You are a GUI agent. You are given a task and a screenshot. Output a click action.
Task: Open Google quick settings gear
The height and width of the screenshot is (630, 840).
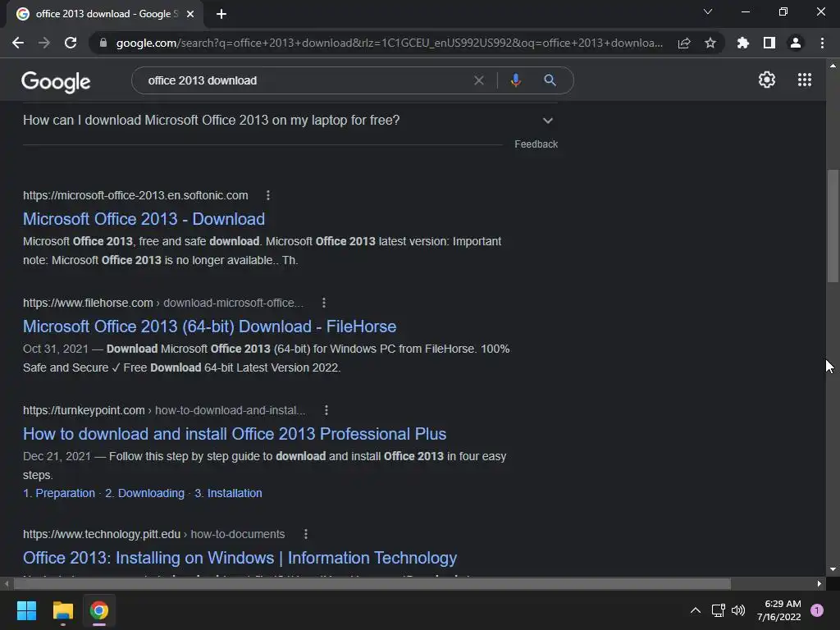[x=767, y=80]
